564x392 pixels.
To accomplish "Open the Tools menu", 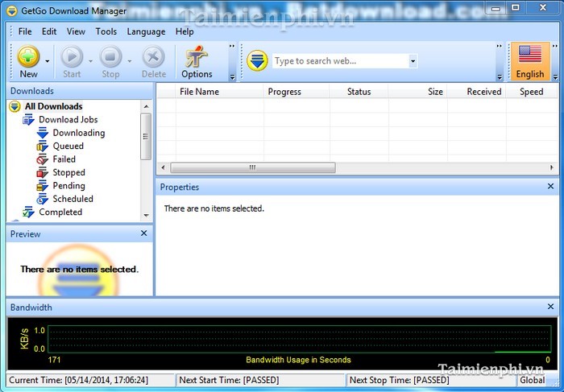I will pyautogui.click(x=106, y=31).
